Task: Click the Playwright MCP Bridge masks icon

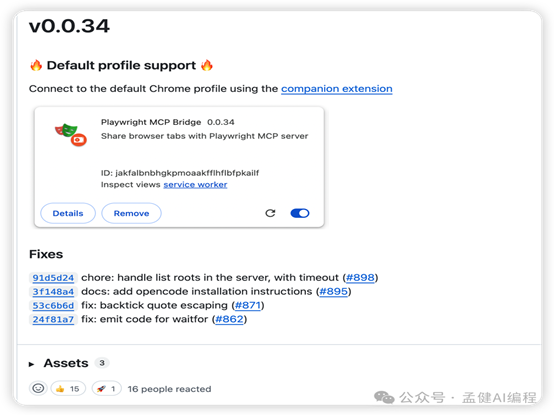Action: 71,135
